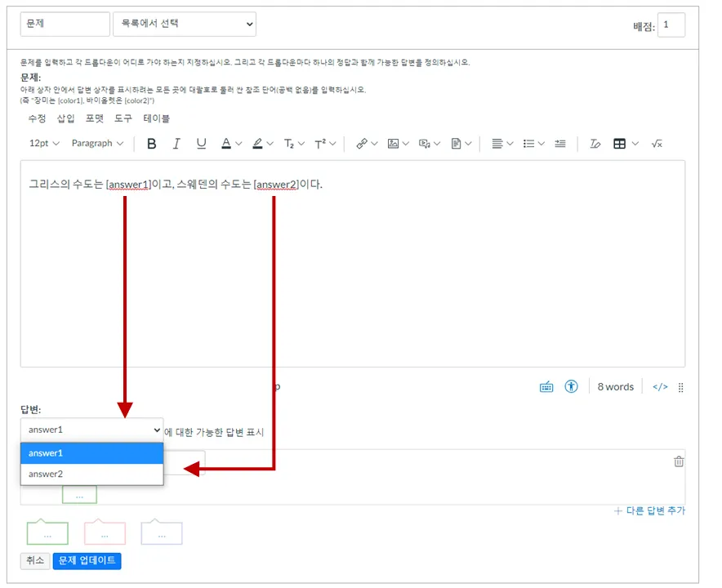Image resolution: width=722 pixels, height=588 pixels.
Task: Switch to HTML editor view
Action: tap(660, 387)
